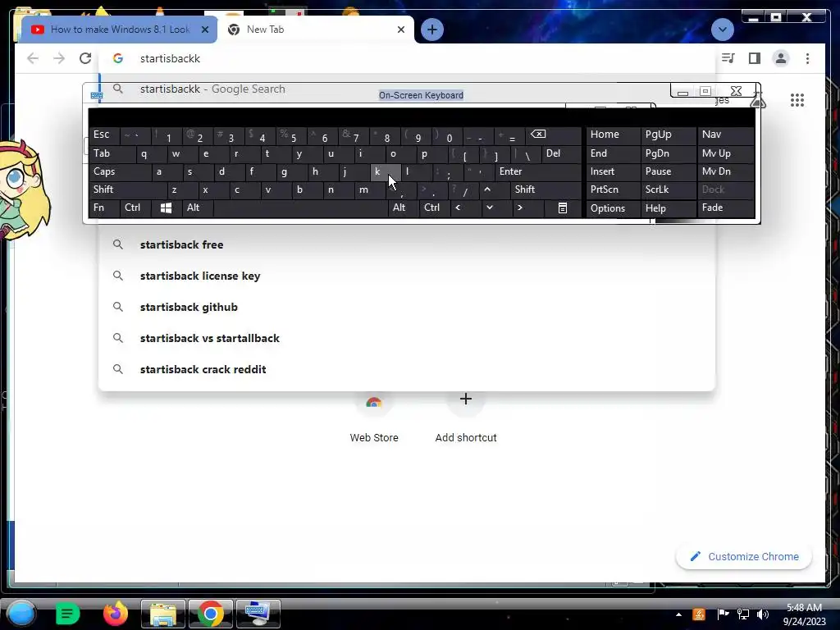The height and width of the screenshot is (630, 840).
Task: Click Mv Up key on on-screen keyboard
Action: pyautogui.click(x=726, y=153)
